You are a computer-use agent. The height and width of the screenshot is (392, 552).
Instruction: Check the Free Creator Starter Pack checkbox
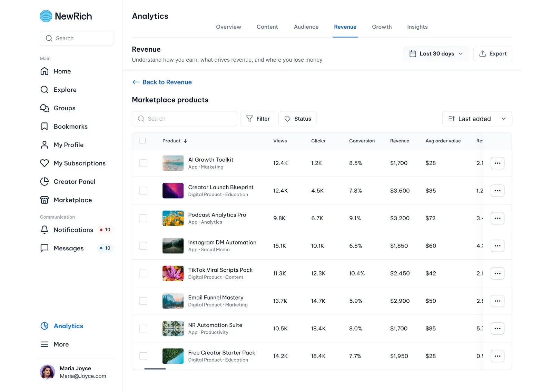(143, 356)
